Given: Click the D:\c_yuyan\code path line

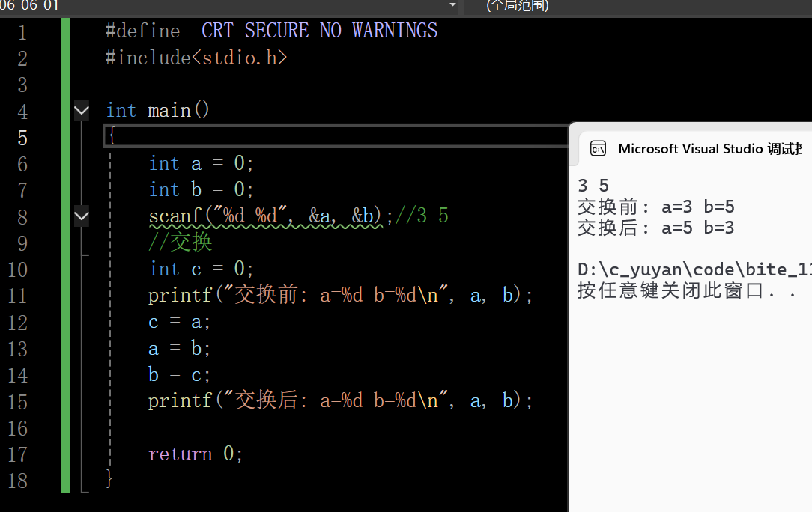Looking at the screenshot, I should click(x=694, y=269).
